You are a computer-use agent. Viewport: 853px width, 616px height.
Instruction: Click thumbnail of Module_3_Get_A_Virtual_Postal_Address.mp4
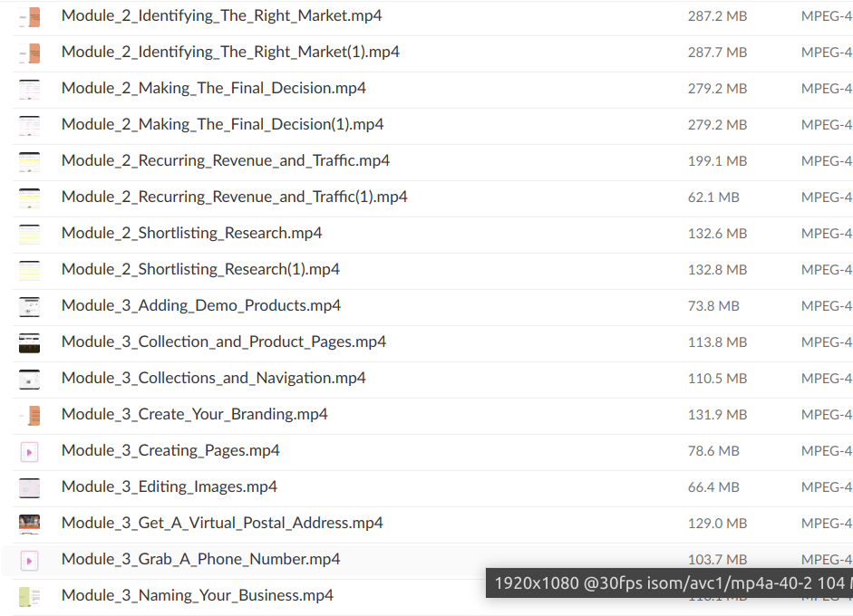[29, 524]
